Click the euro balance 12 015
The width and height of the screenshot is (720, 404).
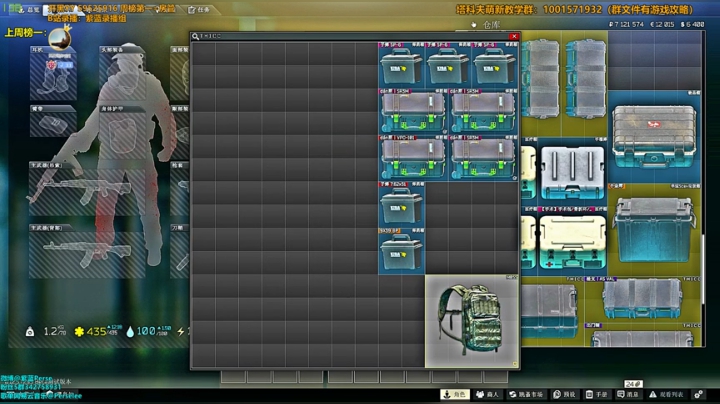tap(662, 24)
